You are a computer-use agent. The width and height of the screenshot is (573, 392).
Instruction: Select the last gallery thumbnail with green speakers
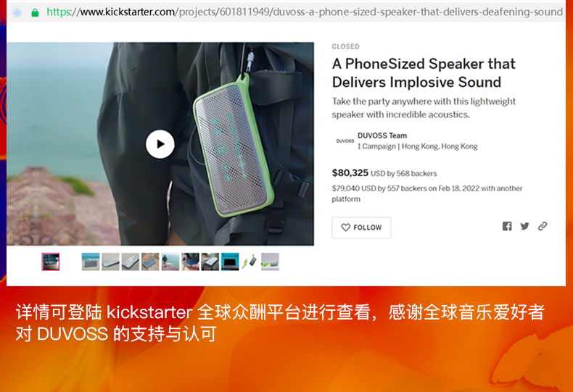270,262
